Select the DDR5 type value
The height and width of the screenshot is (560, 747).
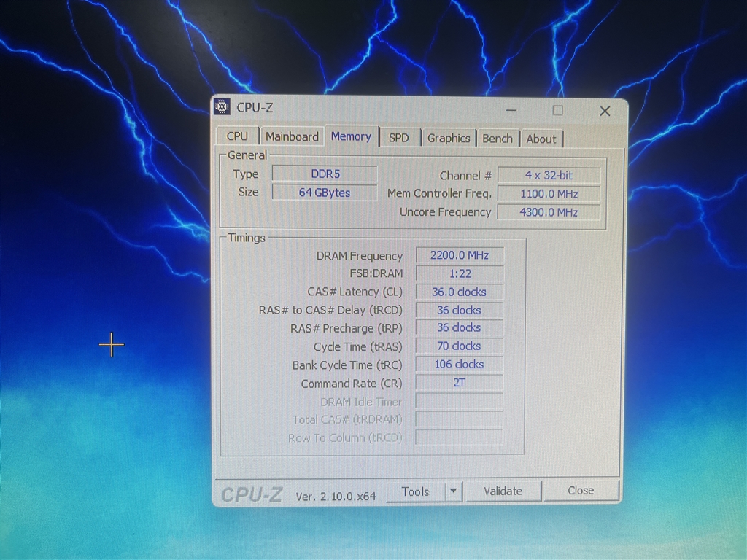click(325, 174)
